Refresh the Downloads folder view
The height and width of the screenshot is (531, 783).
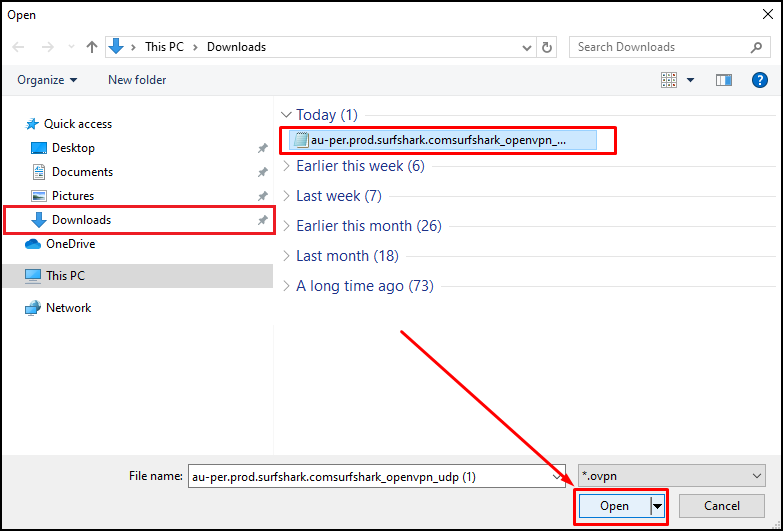pyautogui.click(x=547, y=47)
